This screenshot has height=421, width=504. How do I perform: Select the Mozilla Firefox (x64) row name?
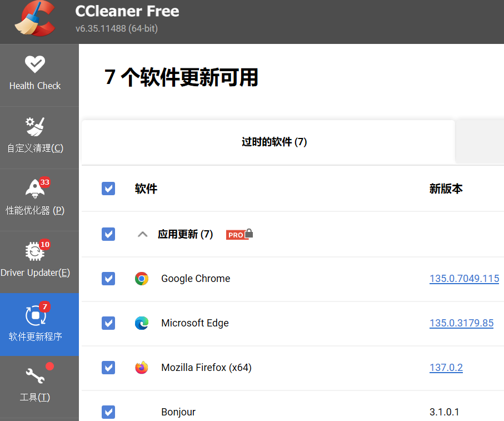click(206, 367)
